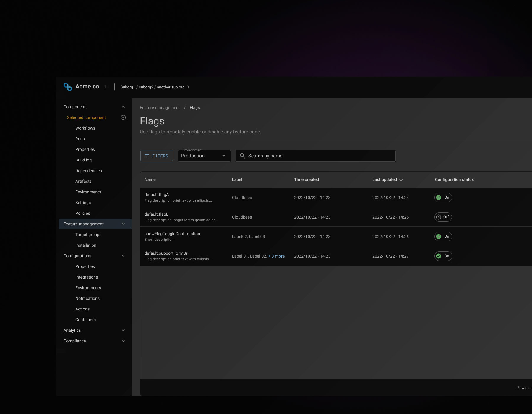This screenshot has width=532, height=414.
Task: Turn on the default.flagB flag
Action: coord(443,217)
